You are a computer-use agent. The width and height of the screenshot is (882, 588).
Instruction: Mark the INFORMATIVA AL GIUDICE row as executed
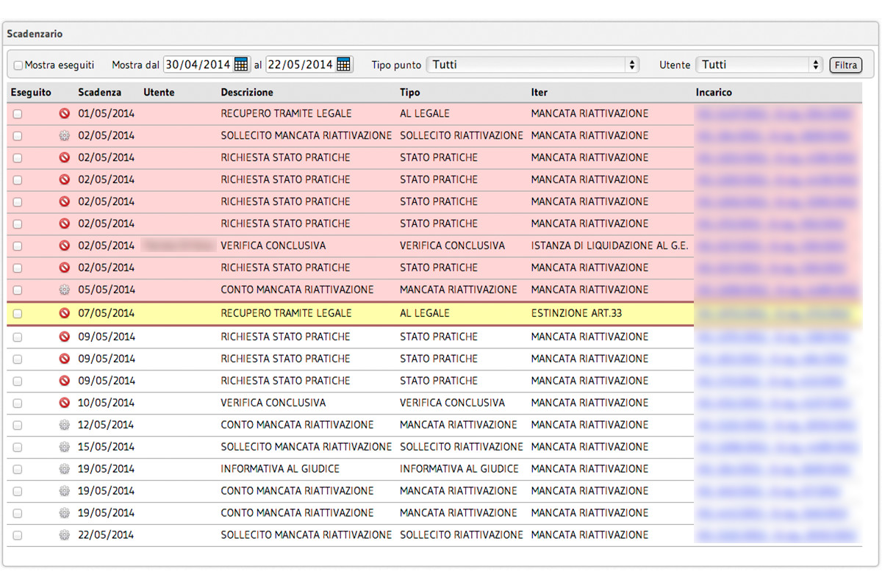pos(18,470)
